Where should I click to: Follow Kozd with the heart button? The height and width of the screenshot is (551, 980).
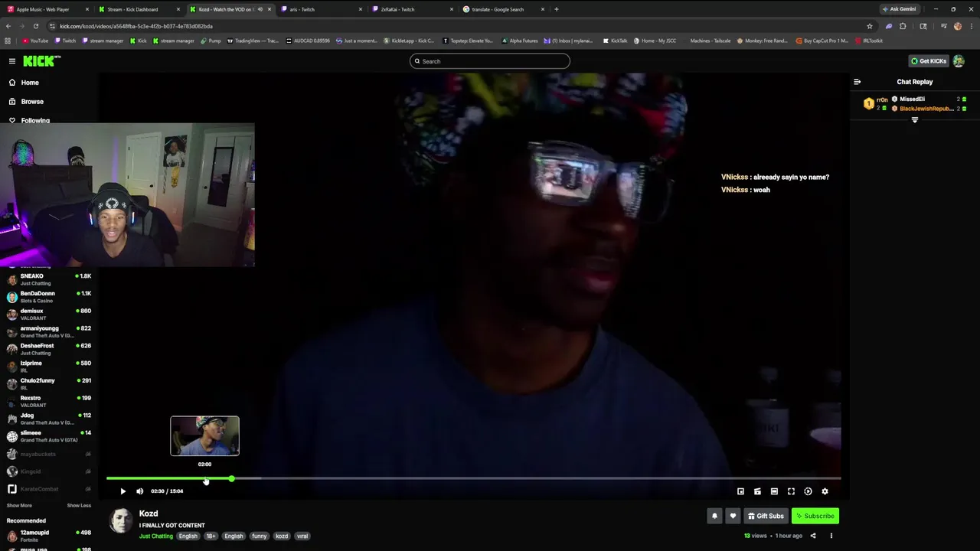(733, 516)
